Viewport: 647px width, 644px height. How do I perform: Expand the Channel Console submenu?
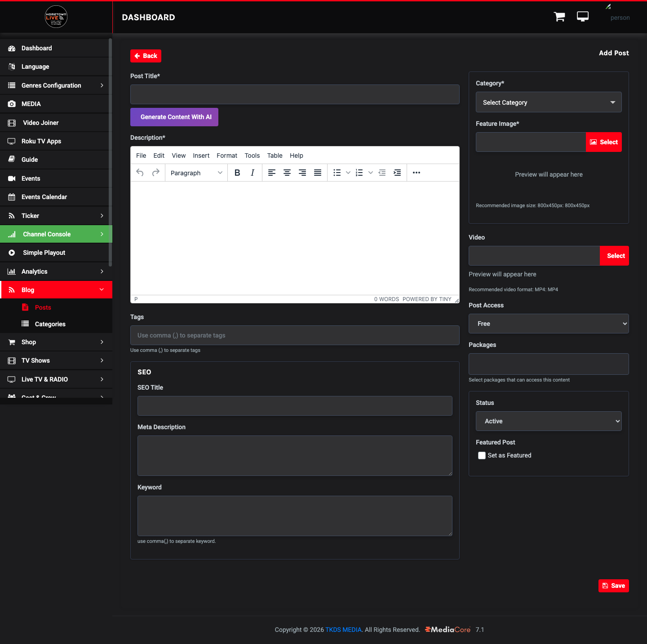coord(102,234)
